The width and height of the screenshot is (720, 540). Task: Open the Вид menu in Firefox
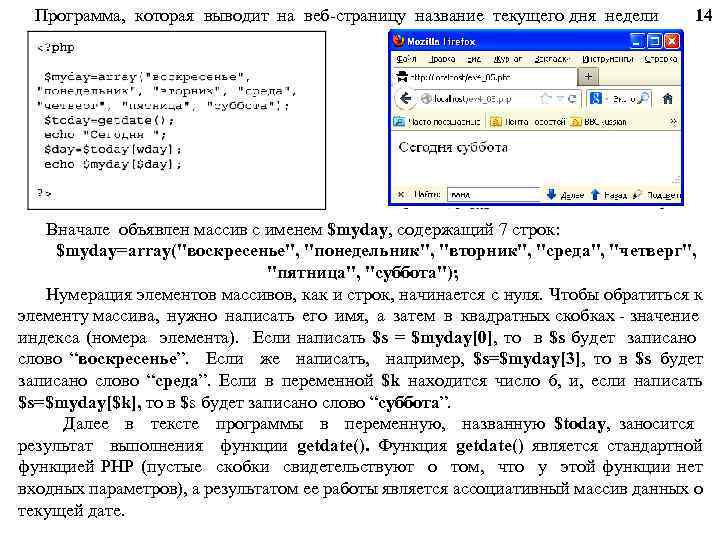coord(474,59)
